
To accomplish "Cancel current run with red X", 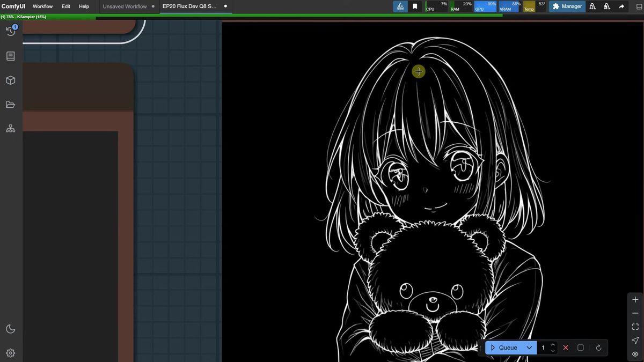I will tap(566, 348).
